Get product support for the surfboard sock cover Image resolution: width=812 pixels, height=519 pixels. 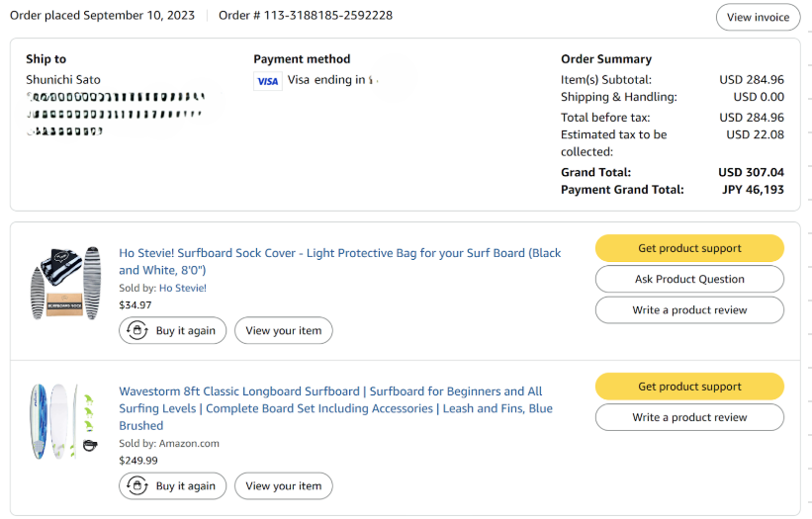point(689,248)
